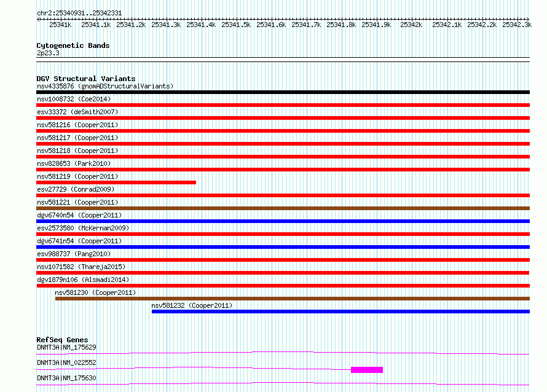Open the nsv1071582 (Thareja2015) variant label
The image size is (547, 392).
tap(81, 267)
